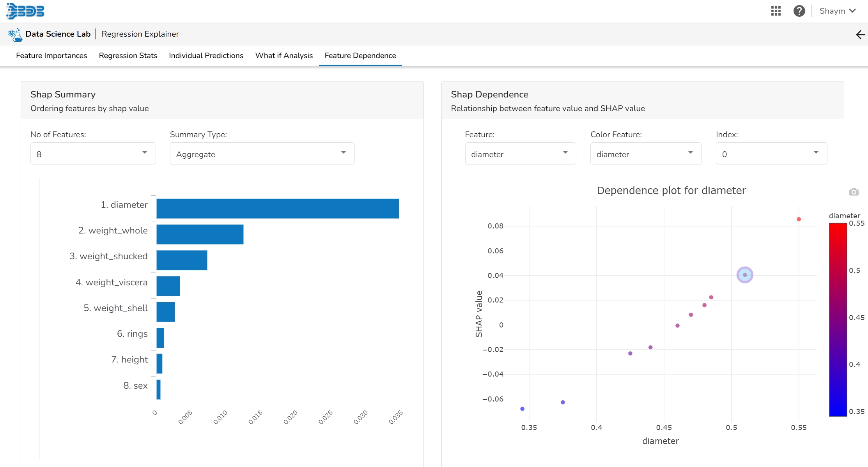This screenshot has height=467, width=868.
Task: Open the Index dropdown
Action: pos(771,154)
